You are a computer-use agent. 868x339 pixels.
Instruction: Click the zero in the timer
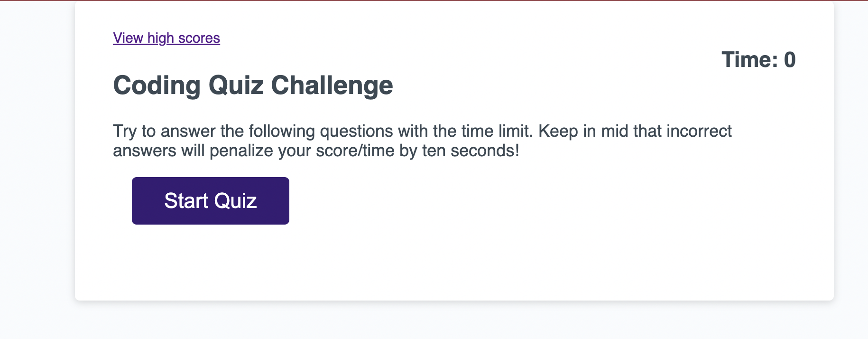[x=791, y=59]
